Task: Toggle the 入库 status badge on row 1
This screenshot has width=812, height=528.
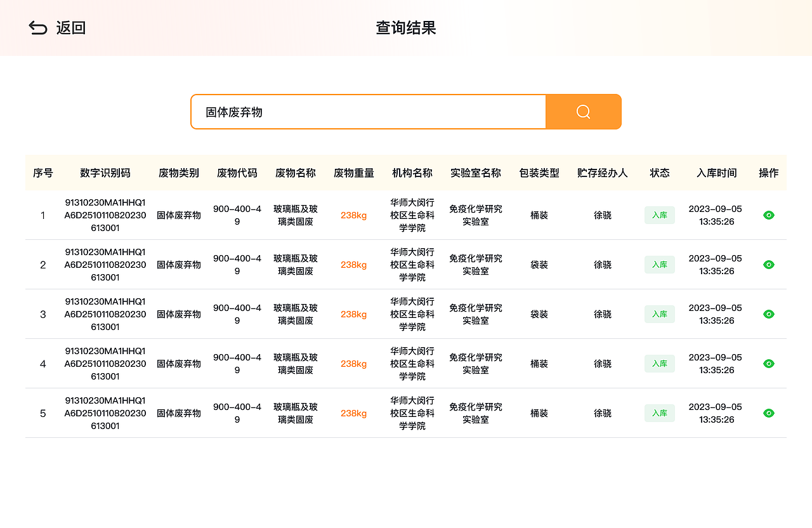Action: pyautogui.click(x=659, y=215)
